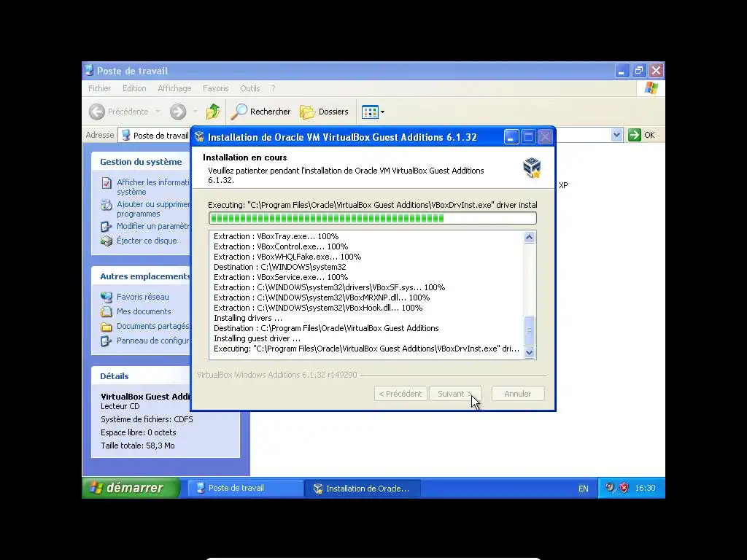Click the < Précédent button
Screen dimensions: 747x560
click(x=400, y=394)
